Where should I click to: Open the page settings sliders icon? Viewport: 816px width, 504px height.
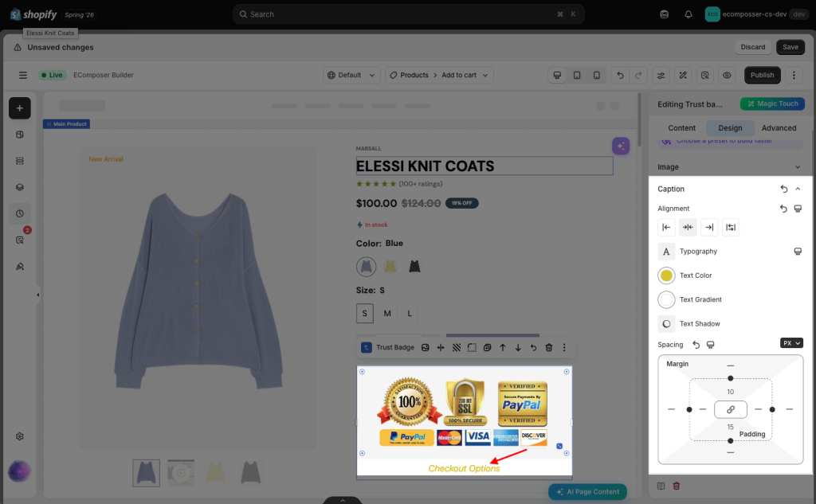[x=661, y=75]
